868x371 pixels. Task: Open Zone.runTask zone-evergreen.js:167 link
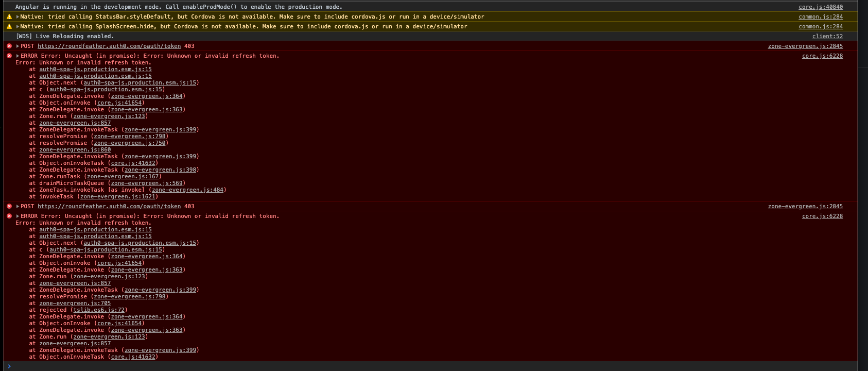point(123,176)
